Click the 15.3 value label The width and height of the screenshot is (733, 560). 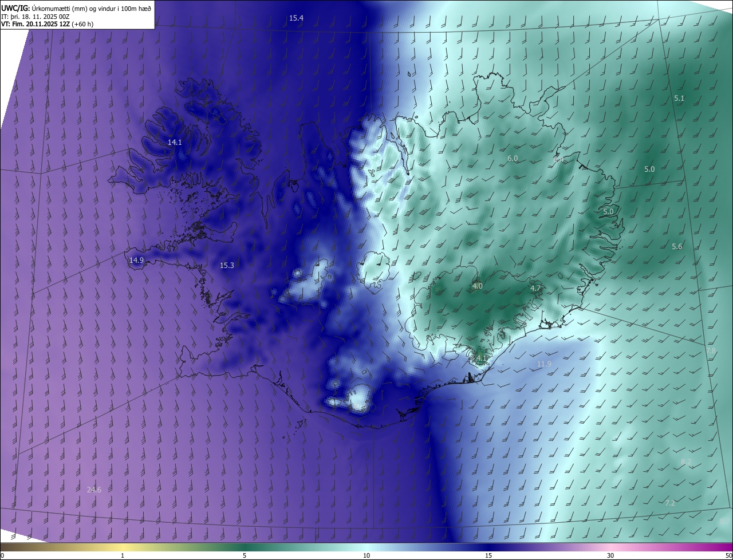(227, 265)
